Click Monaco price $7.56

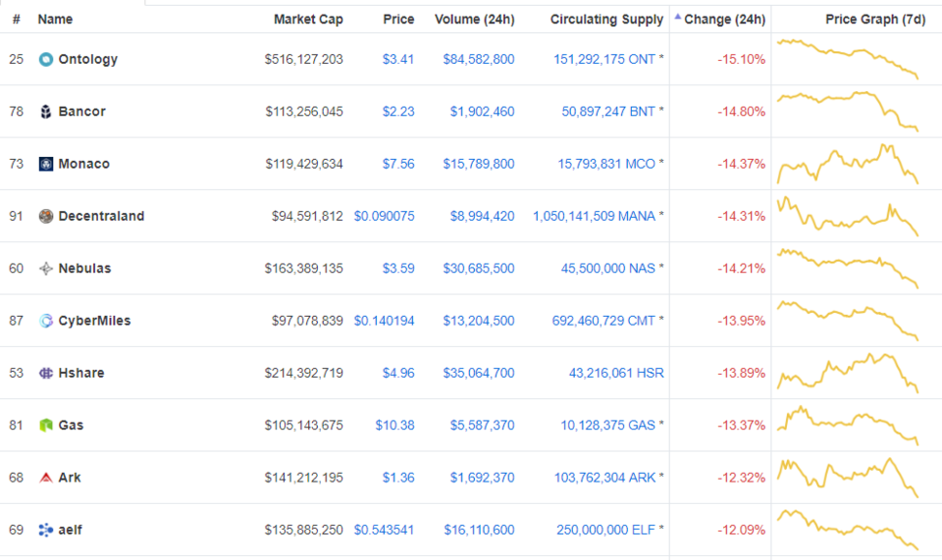398,164
